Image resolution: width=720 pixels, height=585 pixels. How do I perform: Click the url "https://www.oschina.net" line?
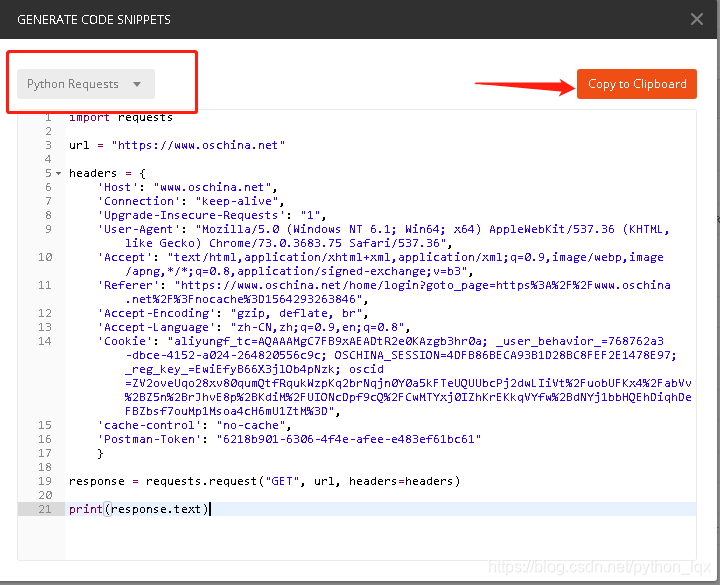pos(177,145)
